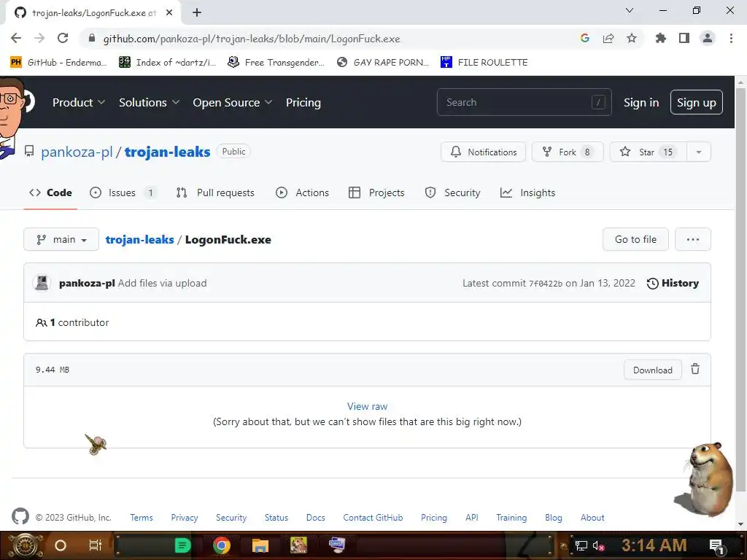Expand the Product dropdown menu
747x560 pixels.
coord(79,102)
